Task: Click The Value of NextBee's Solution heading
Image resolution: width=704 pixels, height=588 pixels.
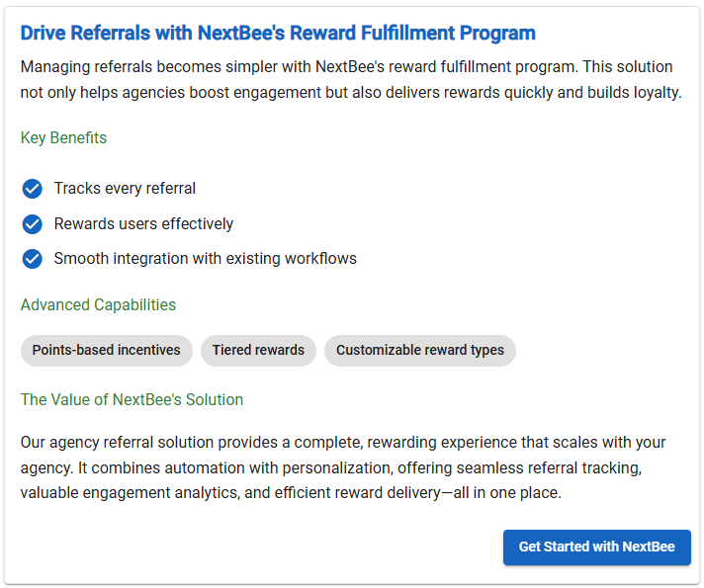Action: pos(132,399)
